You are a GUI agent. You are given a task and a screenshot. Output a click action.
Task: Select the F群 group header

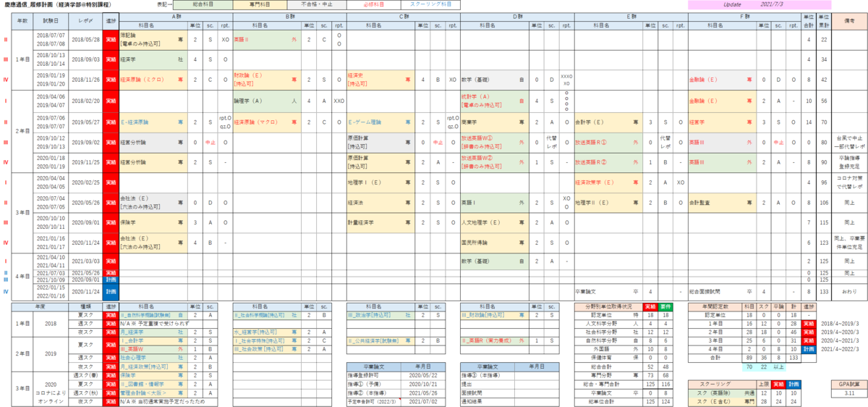(x=744, y=15)
